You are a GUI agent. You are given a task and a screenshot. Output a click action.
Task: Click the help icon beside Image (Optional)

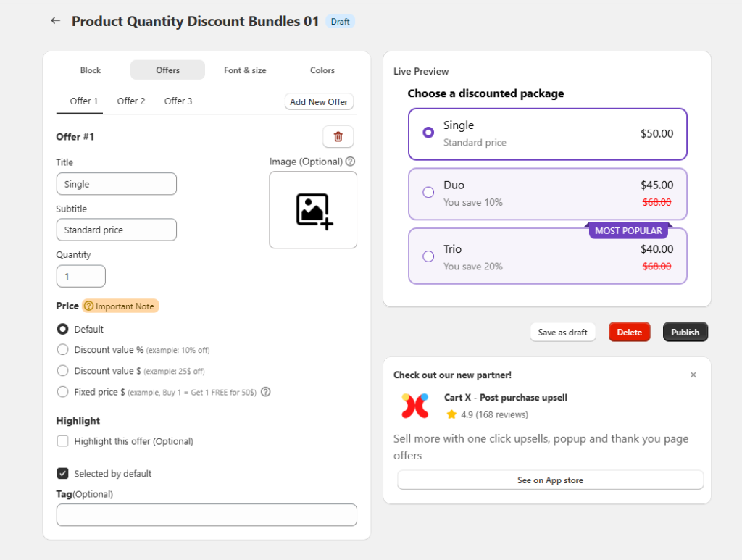[351, 161]
